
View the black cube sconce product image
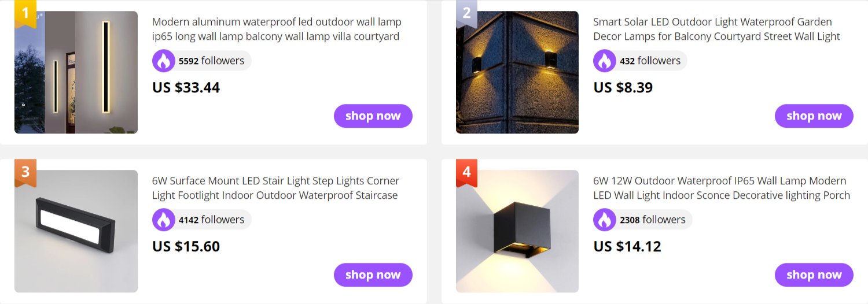(517, 231)
